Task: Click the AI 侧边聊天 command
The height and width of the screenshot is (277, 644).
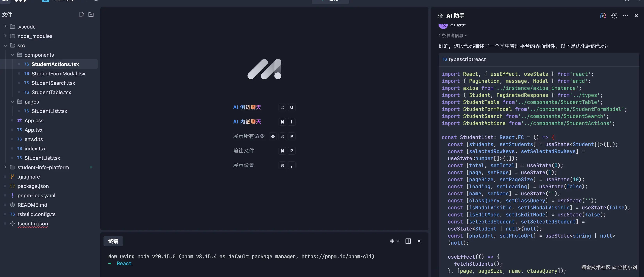Action: [x=247, y=107]
